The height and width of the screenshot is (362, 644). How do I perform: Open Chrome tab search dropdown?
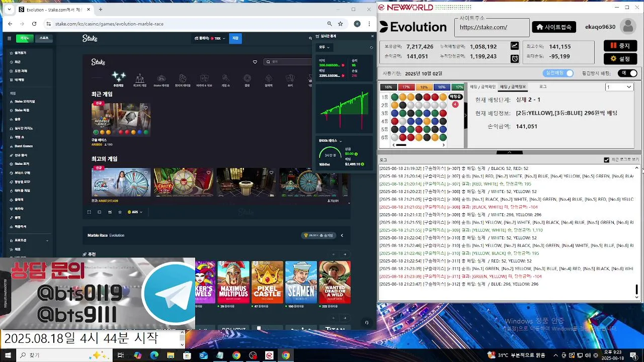9,10
